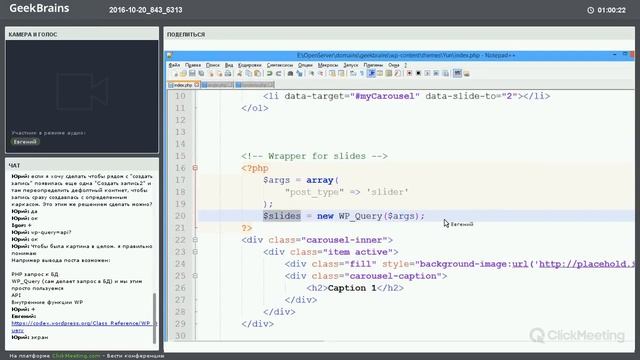Screen dimensions: 640x360
Task: Click the 01:00:22 recording timer
Action: tap(607, 10)
